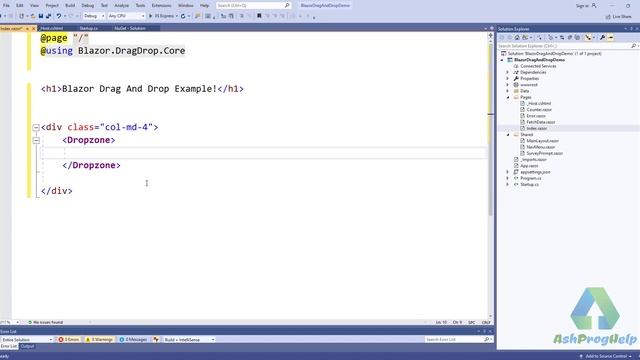Click Add to Source Control
The width and height of the screenshot is (640, 360).
[606, 356]
